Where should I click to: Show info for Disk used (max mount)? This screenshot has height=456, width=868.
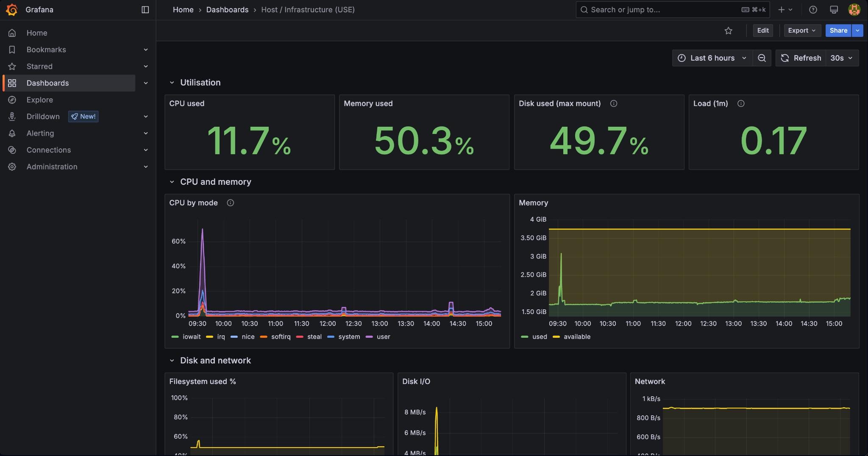613,103
